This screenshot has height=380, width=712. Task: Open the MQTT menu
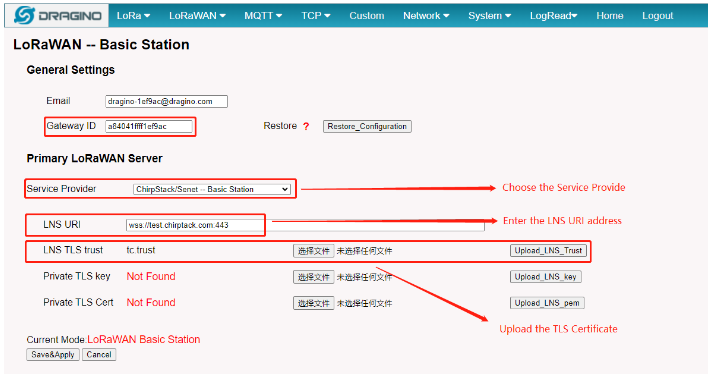point(263,16)
